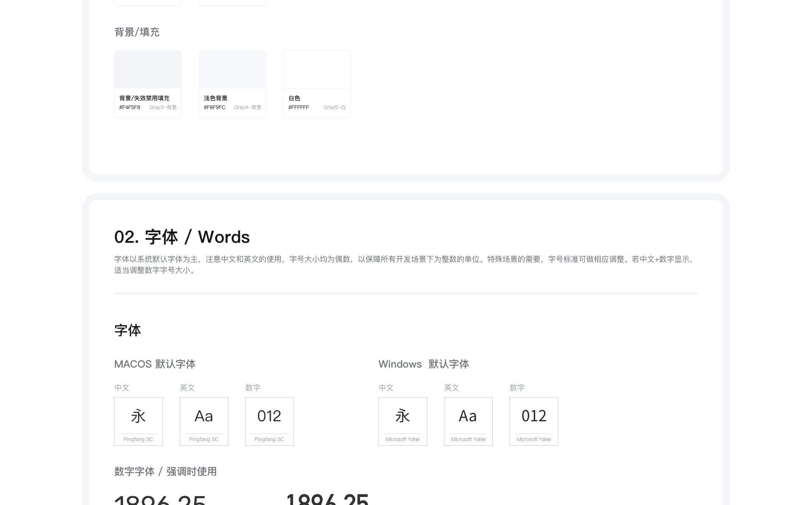The width and height of the screenshot is (812, 505).
Task: Click the Gray5-白 label text
Action: (334, 107)
